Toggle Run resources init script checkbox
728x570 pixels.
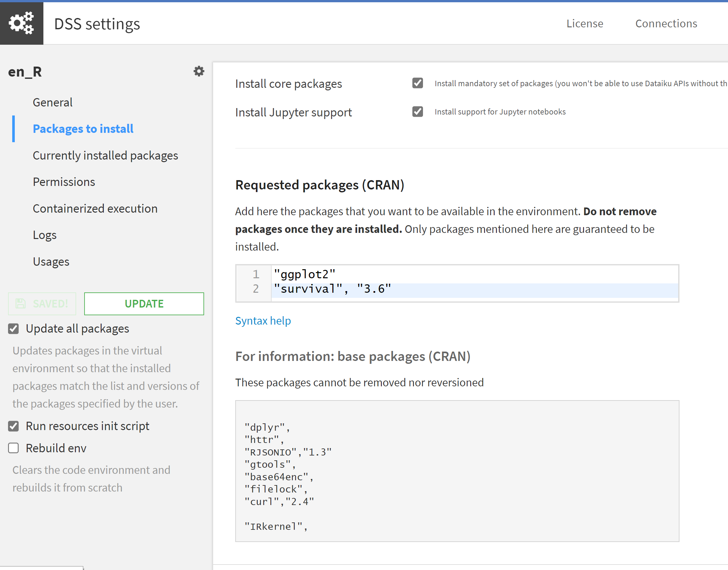pyautogui.click(x=13, y=426)
